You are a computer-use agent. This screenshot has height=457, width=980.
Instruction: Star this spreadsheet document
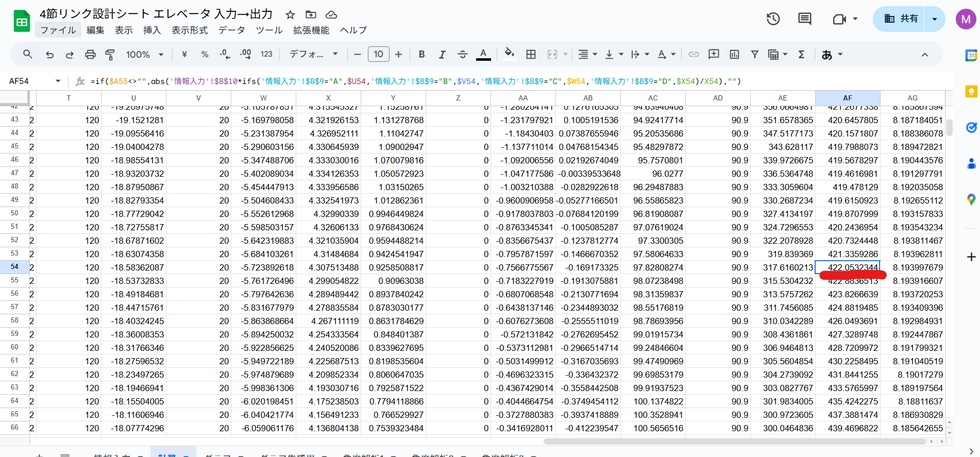pyautogui.click(x=290, y=14)
